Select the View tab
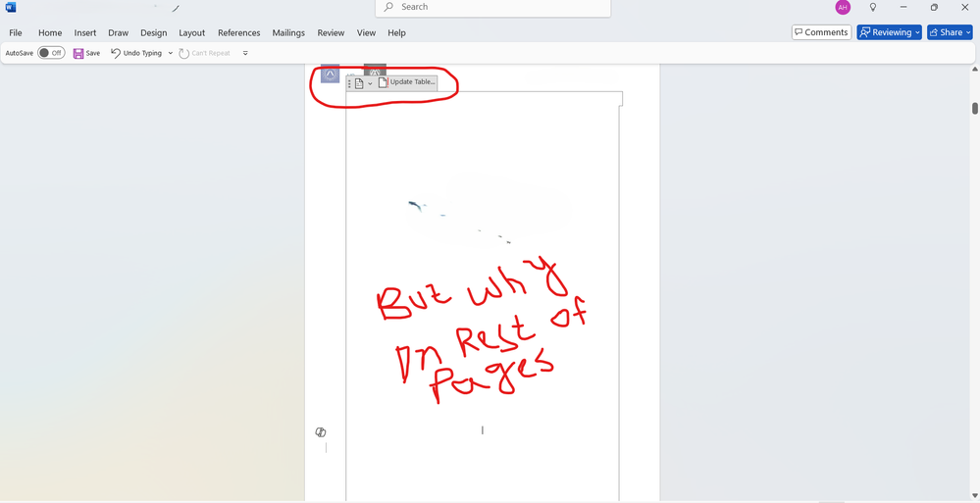This screenshot has width=980, height=503. pyautogui.click(x=366, y=32)
